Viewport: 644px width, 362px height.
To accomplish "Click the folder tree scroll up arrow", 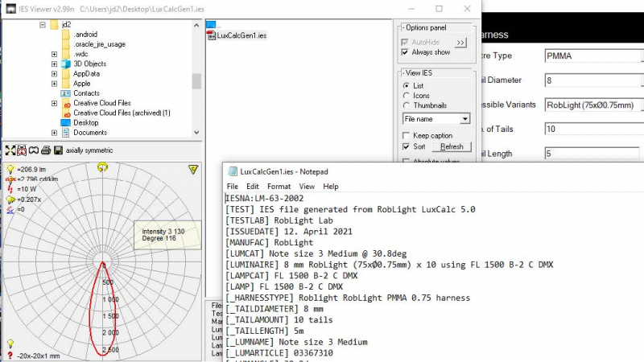I will tap(196, 25).
